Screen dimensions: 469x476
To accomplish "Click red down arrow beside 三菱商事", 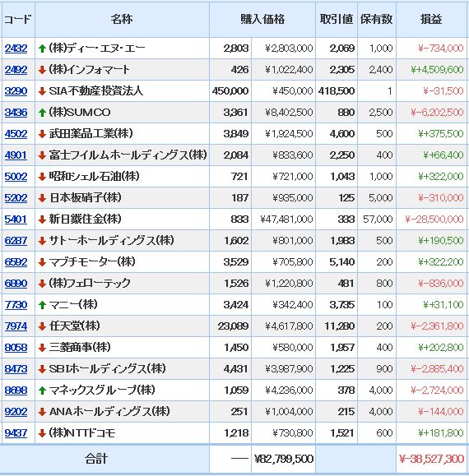I will (x=42, y=347).
